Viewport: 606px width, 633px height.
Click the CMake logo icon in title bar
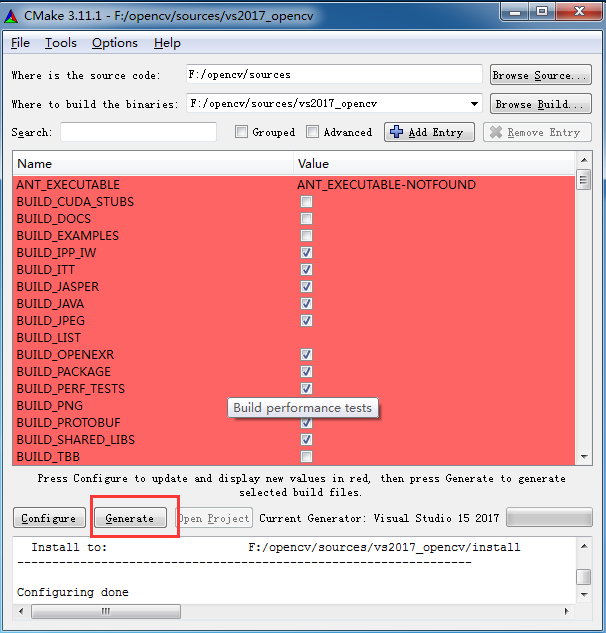[x=11, y=16]
